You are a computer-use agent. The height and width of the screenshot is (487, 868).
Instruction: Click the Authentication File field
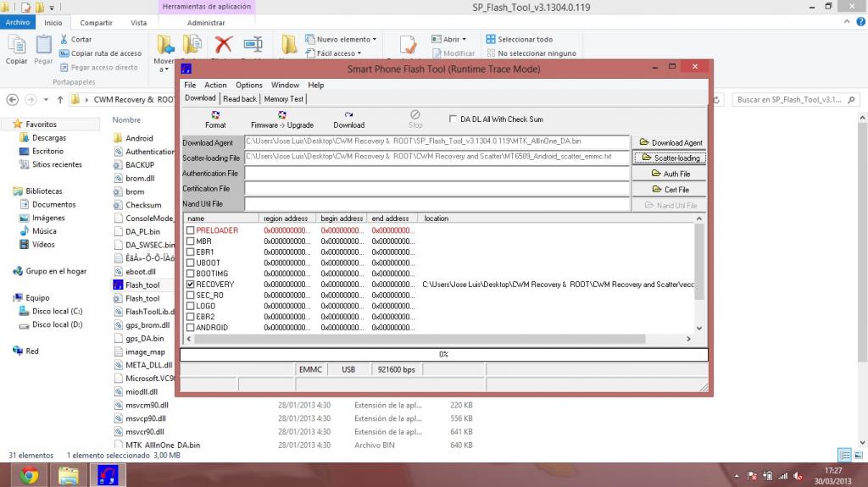click(437, 174)
